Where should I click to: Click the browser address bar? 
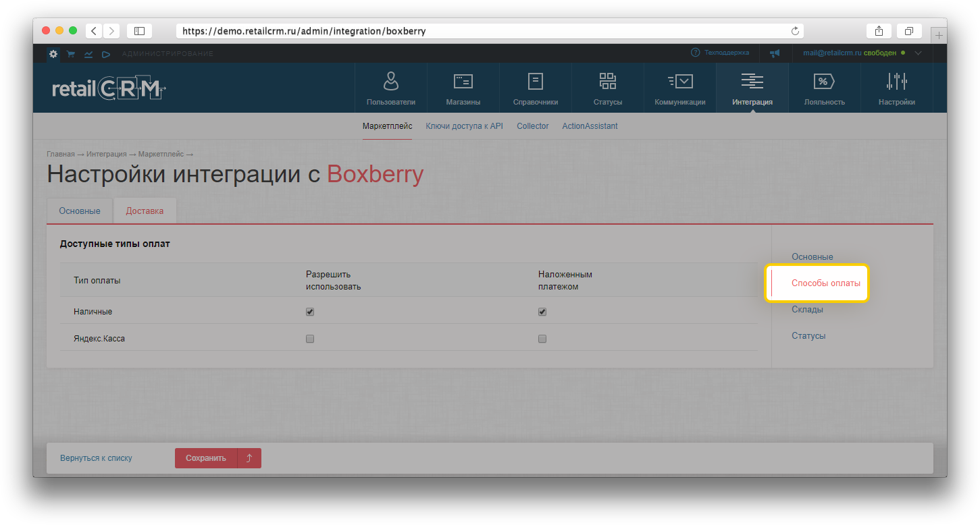490,31
